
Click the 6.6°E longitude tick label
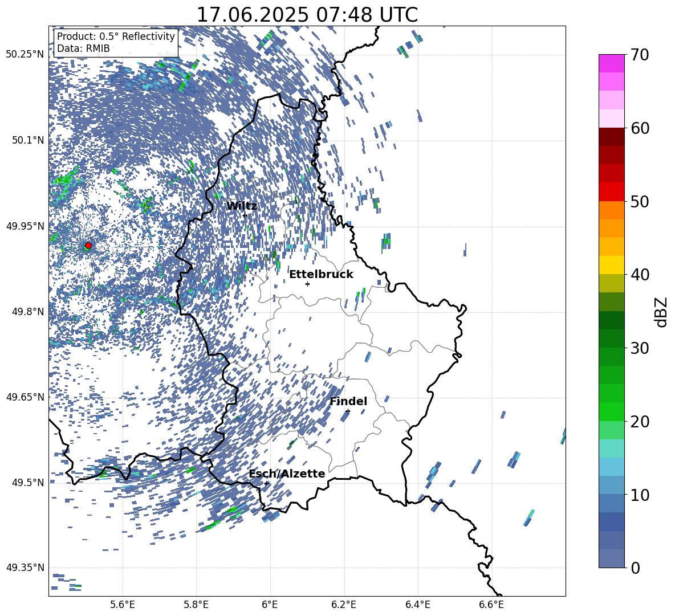click(491, 605)
